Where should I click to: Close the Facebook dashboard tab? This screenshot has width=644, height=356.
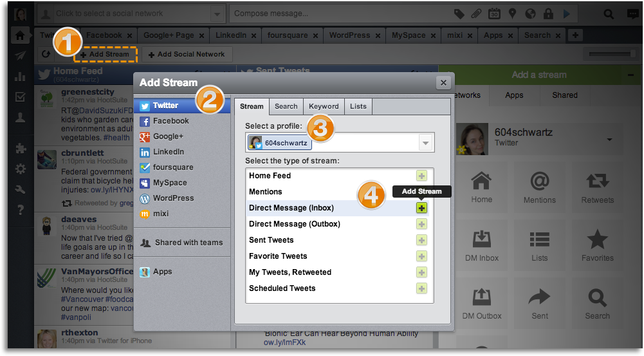129,36
